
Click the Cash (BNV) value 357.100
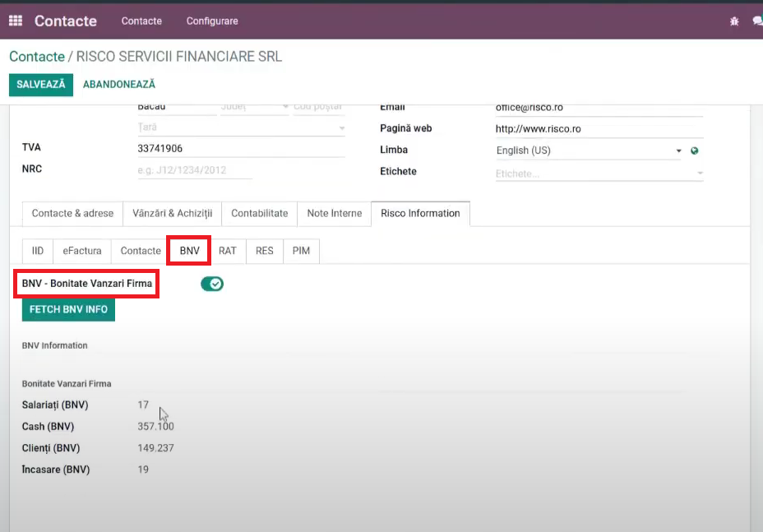pos(155,427)
